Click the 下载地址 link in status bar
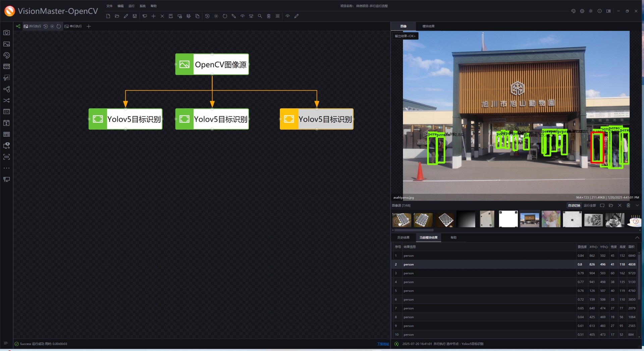Viewport: 644px width, 351px height. (x=383, y=344)
